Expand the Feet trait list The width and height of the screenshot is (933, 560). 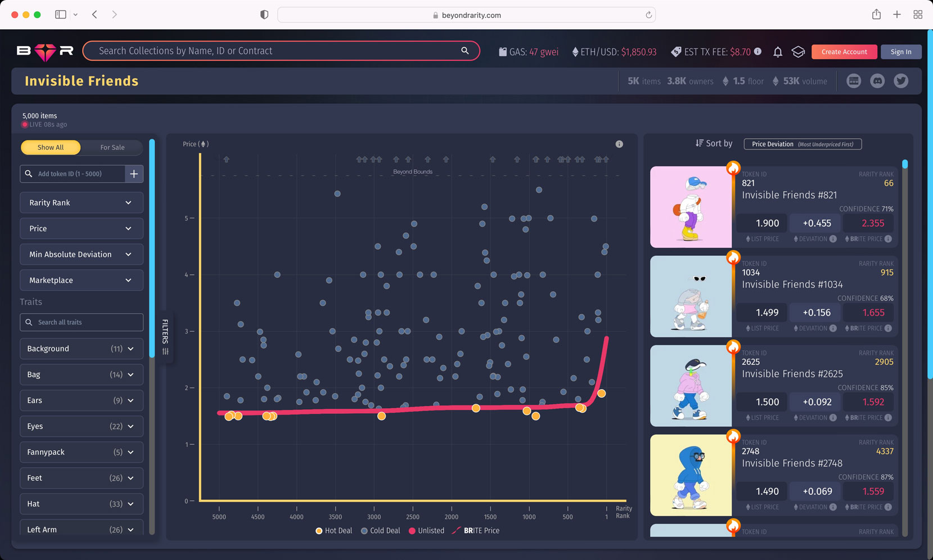(82, 478)
